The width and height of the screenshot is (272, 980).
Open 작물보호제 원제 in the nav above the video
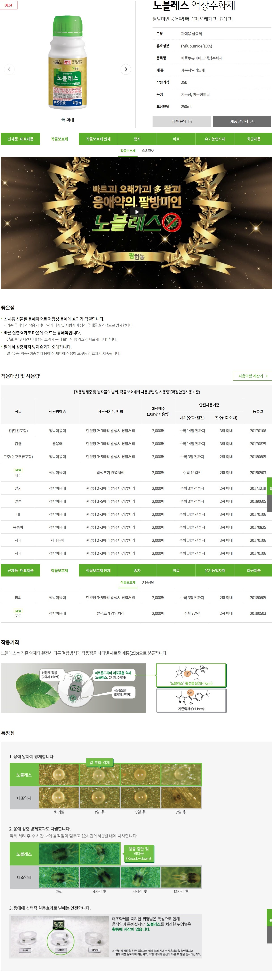click(x=98, y=139)
